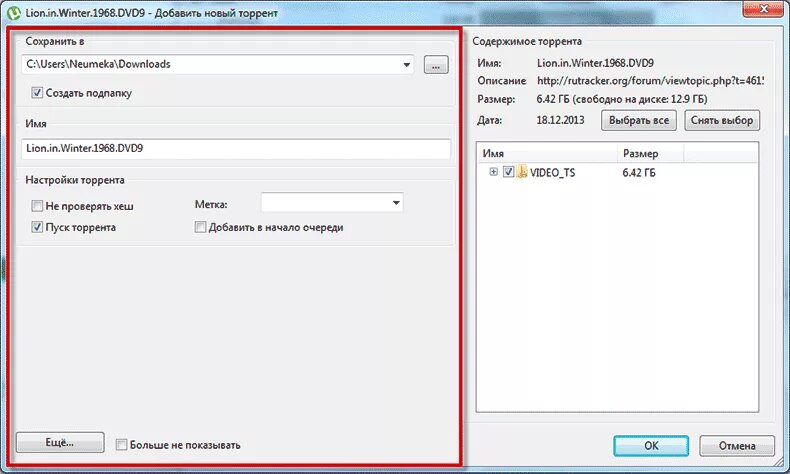Click the browse "..." folder button
The width and height of the screenshot is (790, 474).
436,65
